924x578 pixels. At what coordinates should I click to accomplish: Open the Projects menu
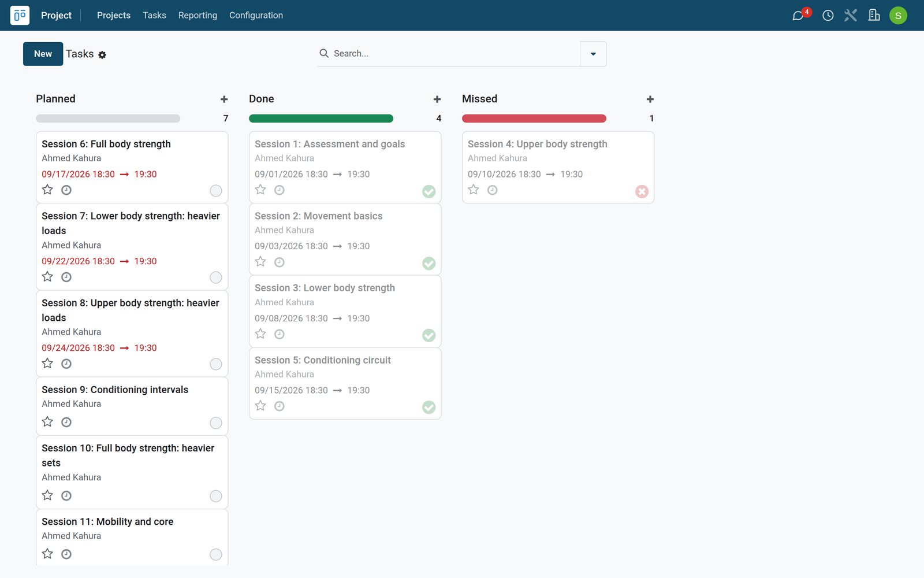point(114,16)
